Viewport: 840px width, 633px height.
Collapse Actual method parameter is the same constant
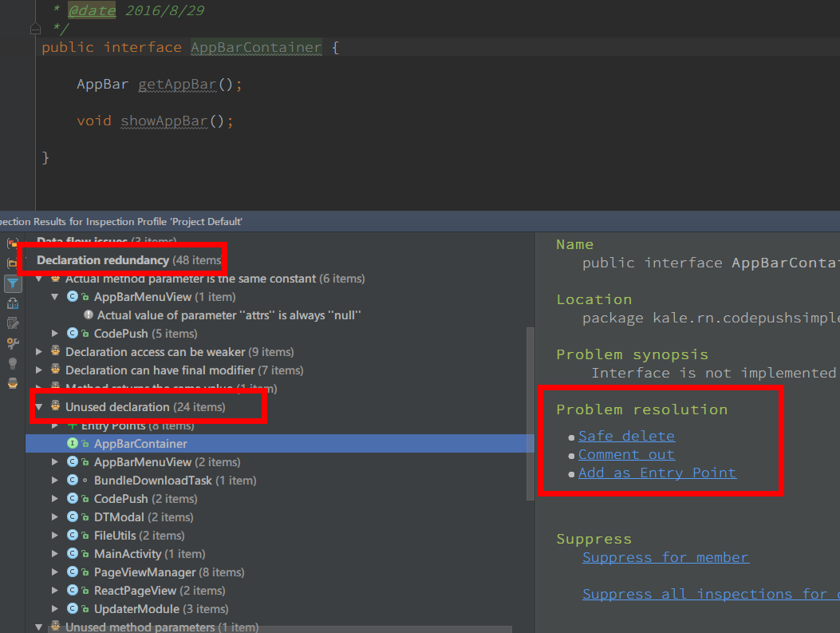[39, 279]
